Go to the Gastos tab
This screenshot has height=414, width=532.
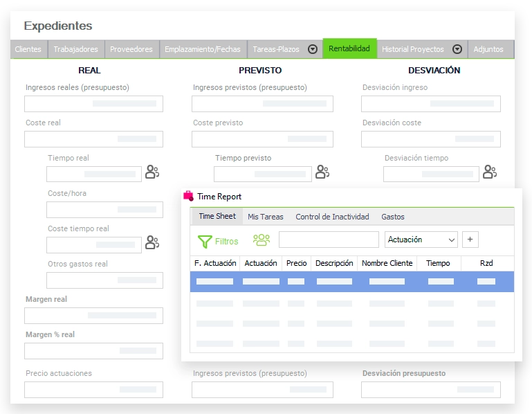pos(393,217)
